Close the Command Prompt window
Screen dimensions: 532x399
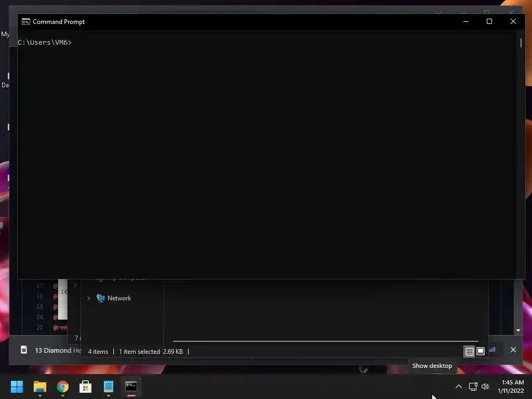(513, 21)
